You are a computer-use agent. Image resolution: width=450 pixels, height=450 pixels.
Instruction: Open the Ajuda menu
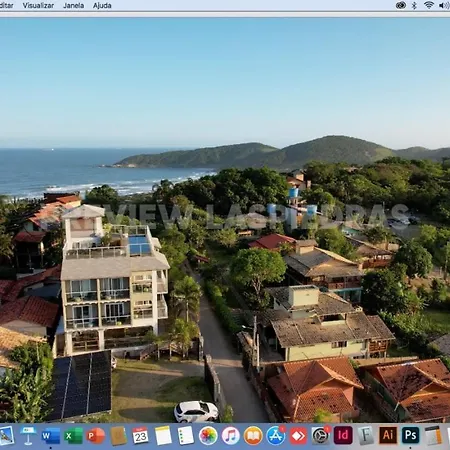tap(102, 5)
